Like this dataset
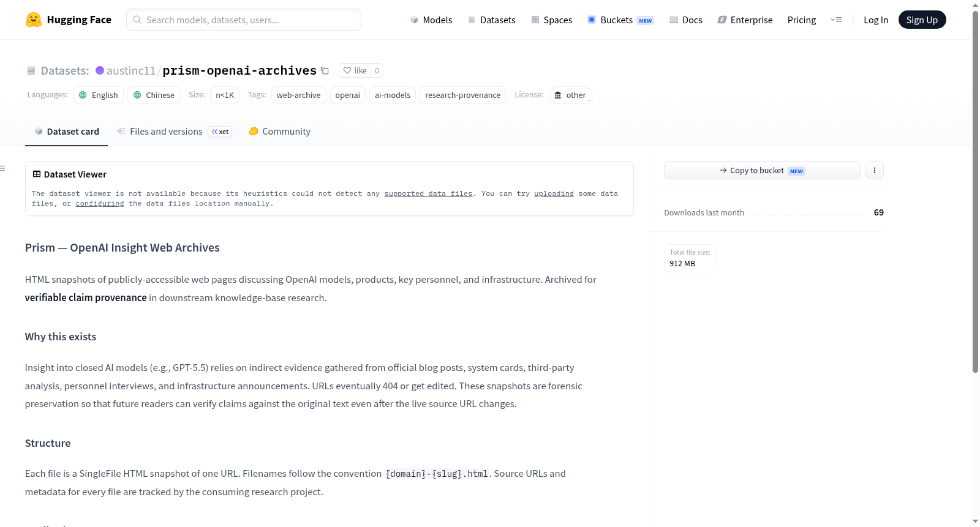980x527 pixels. tap(355, 70)
